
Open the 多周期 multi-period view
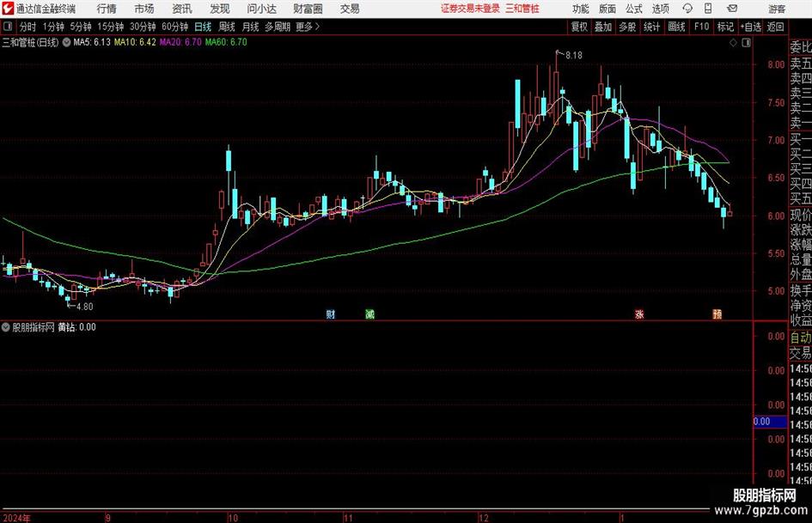click(278, 27)
